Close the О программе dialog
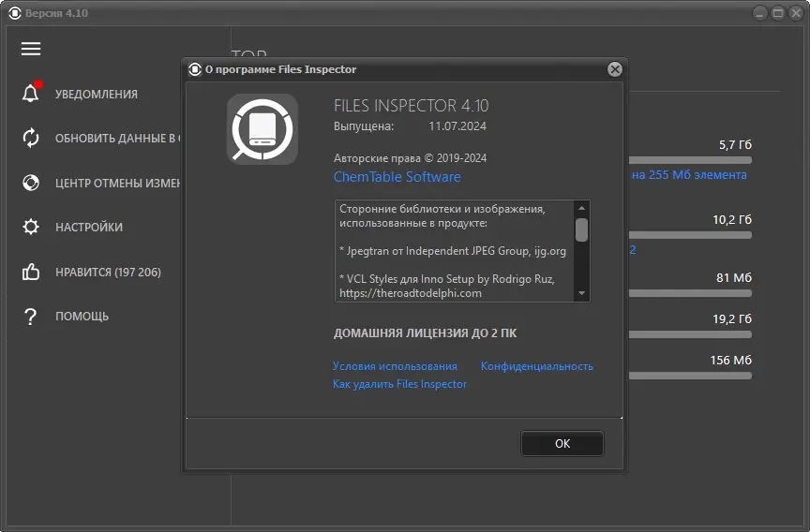The image size is (810, 532). point(614,69)
